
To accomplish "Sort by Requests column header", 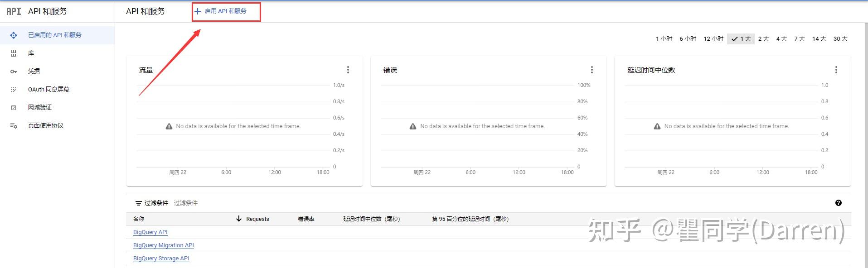I will (257, 219).
